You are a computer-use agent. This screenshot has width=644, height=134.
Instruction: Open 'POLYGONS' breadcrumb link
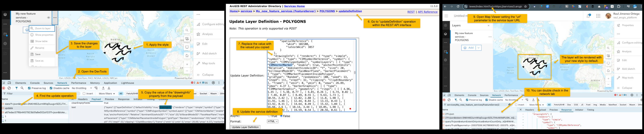click(327, 11)
